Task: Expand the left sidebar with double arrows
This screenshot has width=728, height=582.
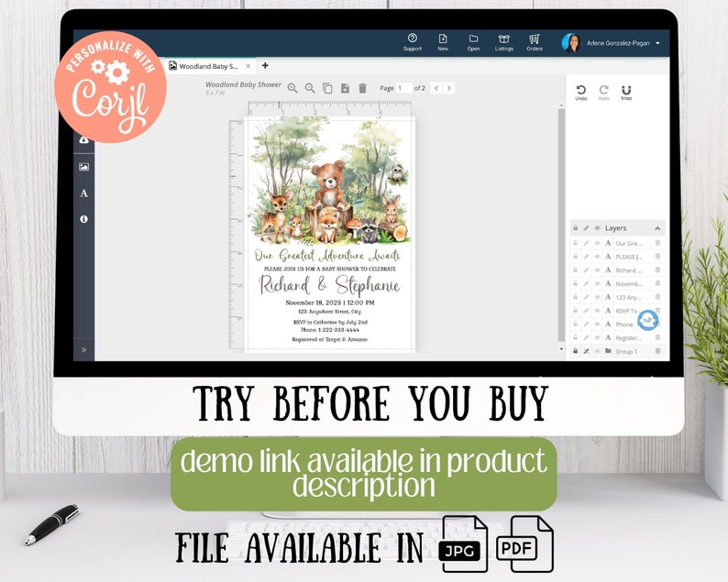Action: [x=83, y=350]
